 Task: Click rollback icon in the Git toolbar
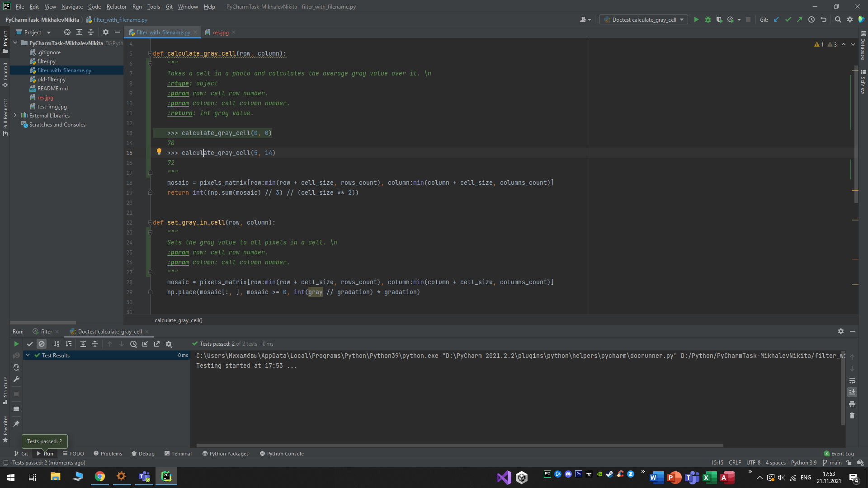click(823, 19)
